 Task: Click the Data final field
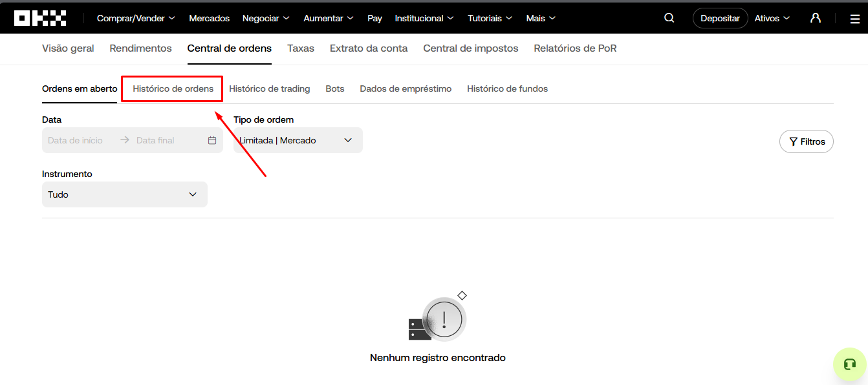pos(156,140)
